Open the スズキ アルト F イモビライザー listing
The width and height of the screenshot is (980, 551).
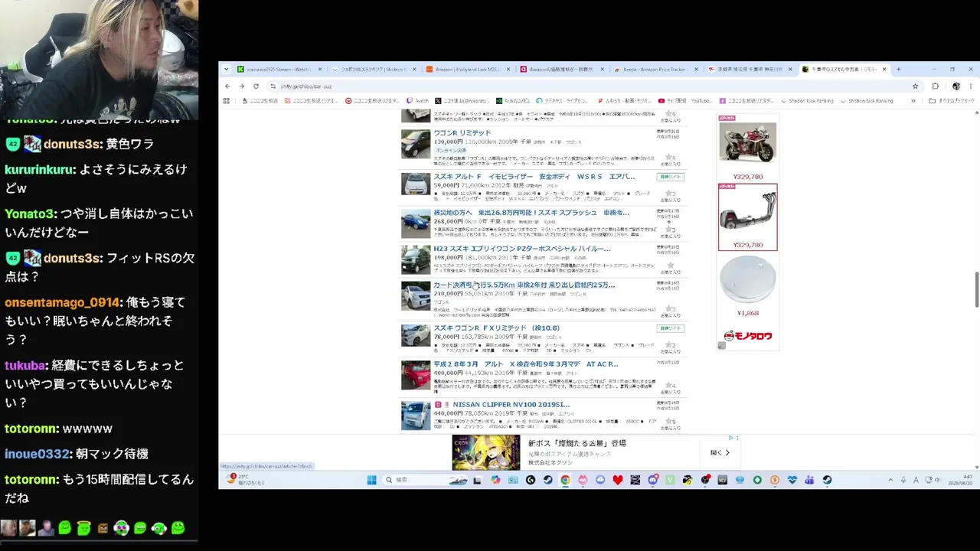pyautogui.click(x=534, y=177)
